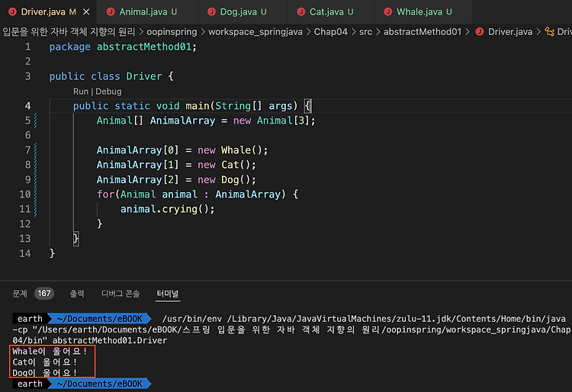Viewport: 572px width, 392px height.
Task: Click the class symbol icon in breadcrumb
Action: coord(549,32)
